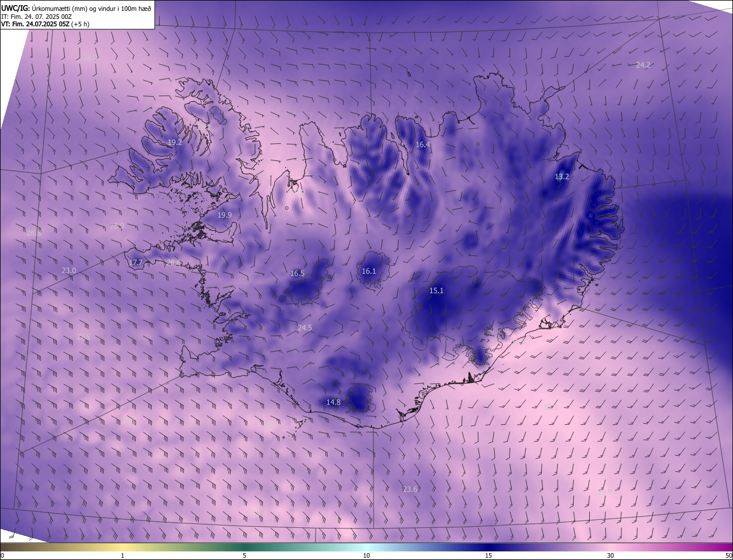Select the 16.1 value over Hofsjökull

(x=369, y=271)
